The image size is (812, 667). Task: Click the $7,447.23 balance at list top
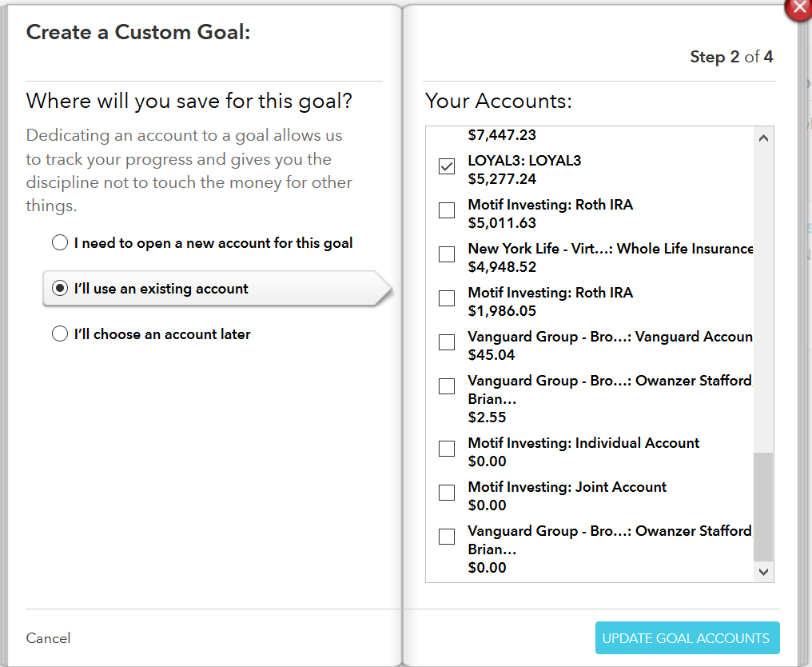pos(502,136)
